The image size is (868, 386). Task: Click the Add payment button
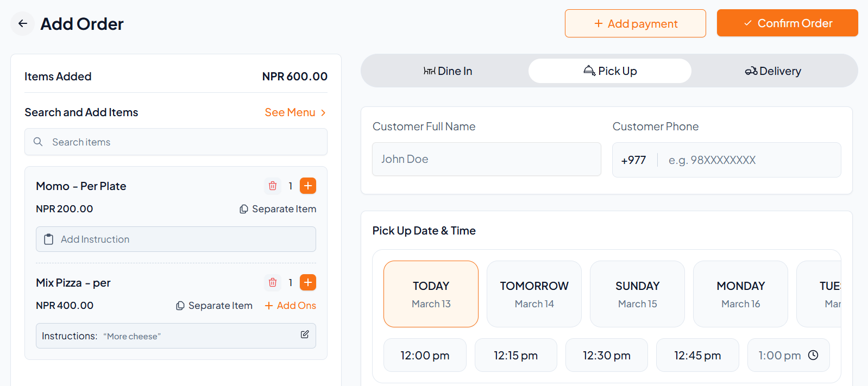click(635, 23)
